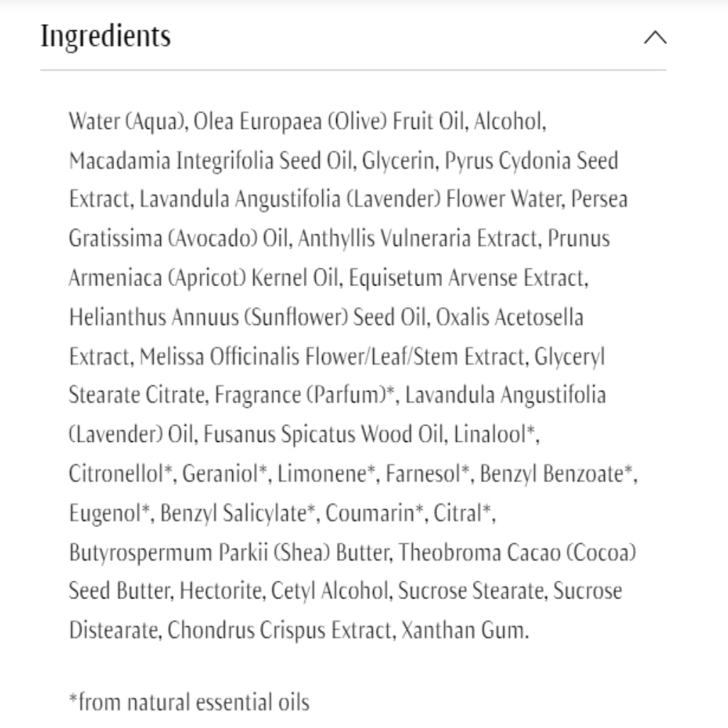Click "Equisetum Arvense Extract" ingredient
728x728 pixels.
pos(467,278)
